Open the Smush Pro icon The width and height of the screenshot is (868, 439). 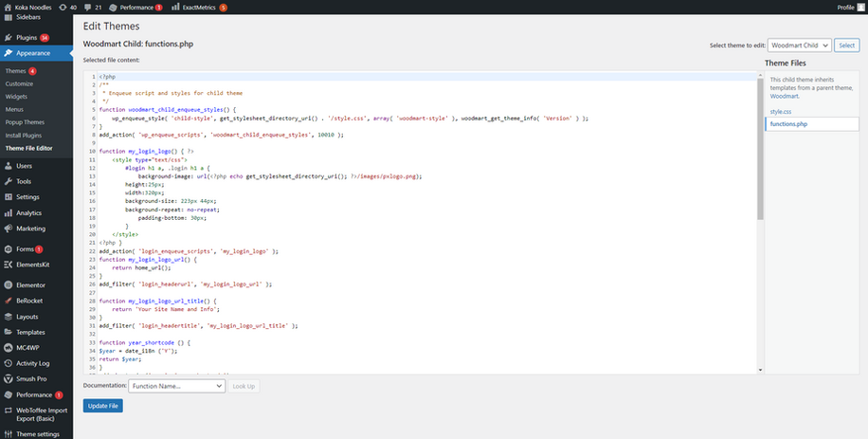click(9, 378)
